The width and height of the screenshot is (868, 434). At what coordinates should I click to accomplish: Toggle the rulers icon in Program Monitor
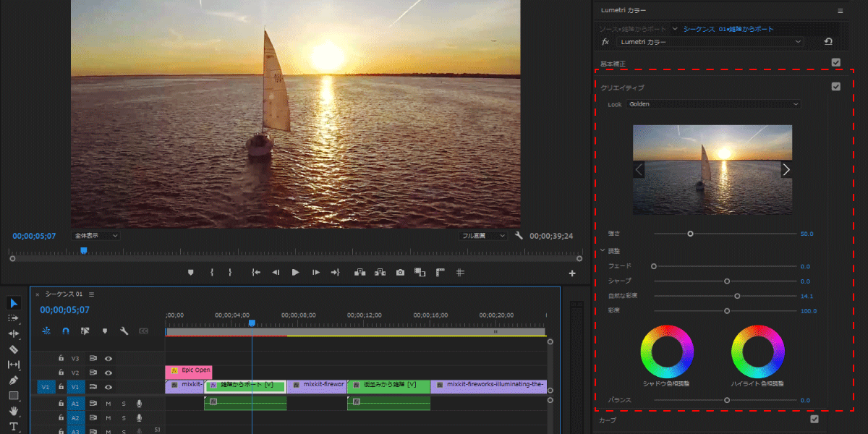(x=440, y=273)
